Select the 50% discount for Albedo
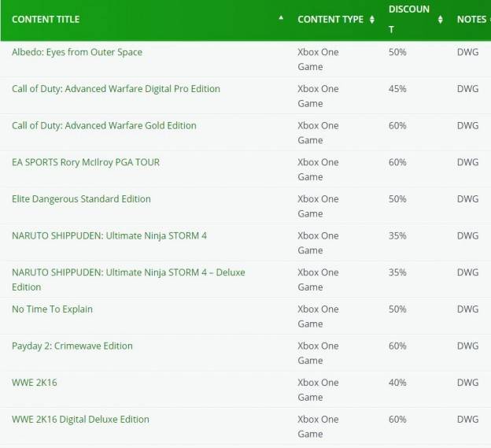This screenshot has height=448, width=491. point(397,52)
